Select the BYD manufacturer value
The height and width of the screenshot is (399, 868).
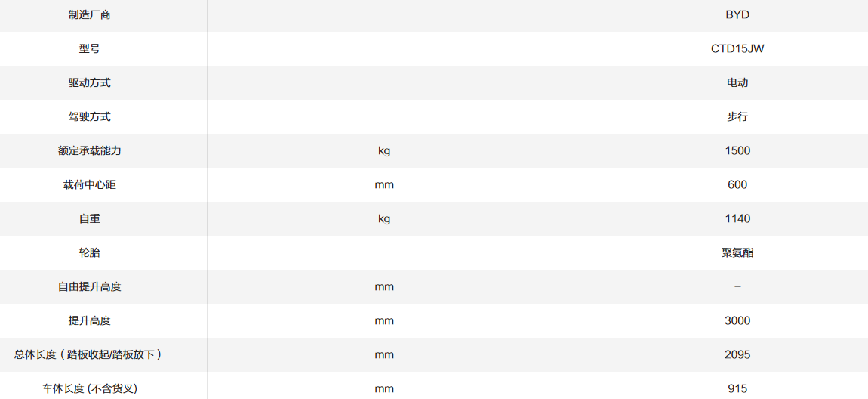pyautogui.click(x=737, y=14)
